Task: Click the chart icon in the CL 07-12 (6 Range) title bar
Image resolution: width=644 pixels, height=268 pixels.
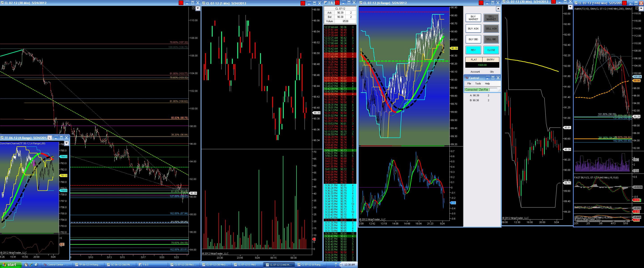Action: (x=361, y=3)
